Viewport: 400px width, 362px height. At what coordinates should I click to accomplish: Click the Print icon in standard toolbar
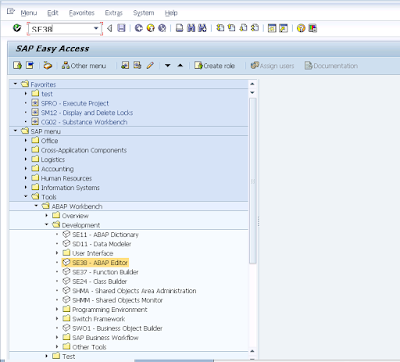(179, 28)
